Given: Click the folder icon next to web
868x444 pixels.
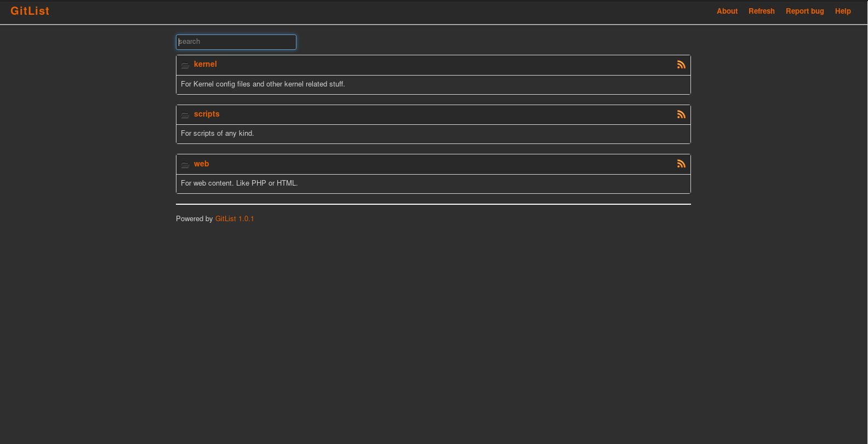Looking at the screenshot, I should point(185,164).
